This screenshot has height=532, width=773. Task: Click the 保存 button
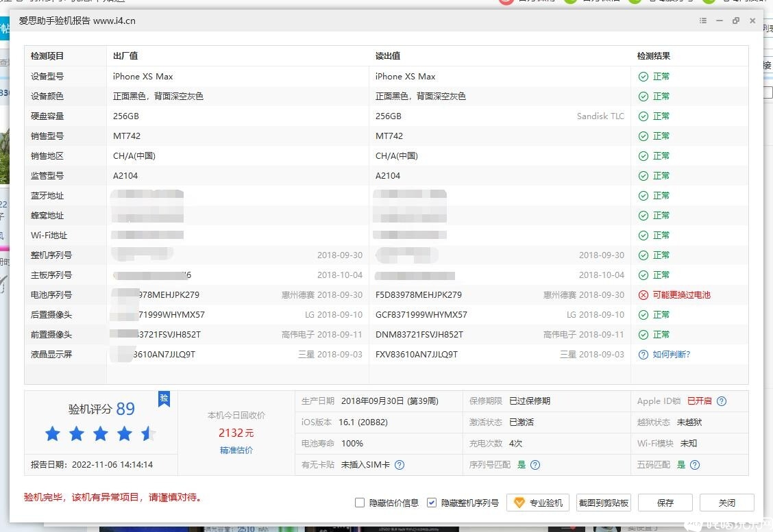tap(665, 503)
